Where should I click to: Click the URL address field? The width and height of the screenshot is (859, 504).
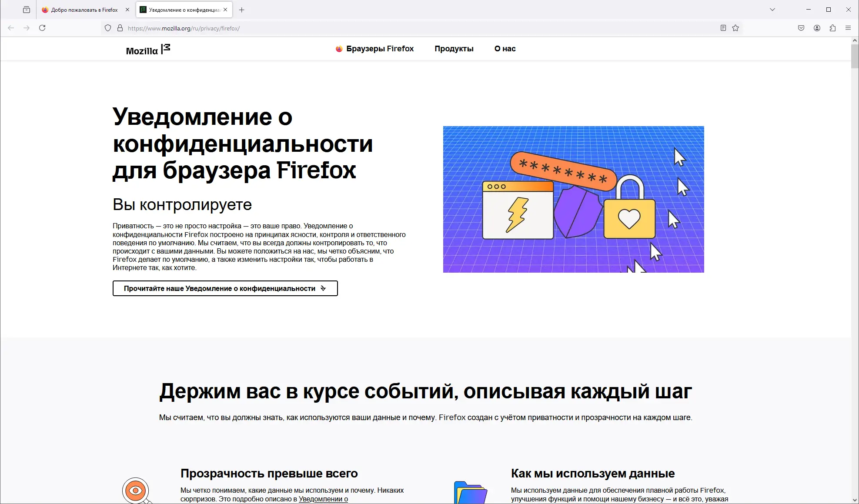click(391, 28)
